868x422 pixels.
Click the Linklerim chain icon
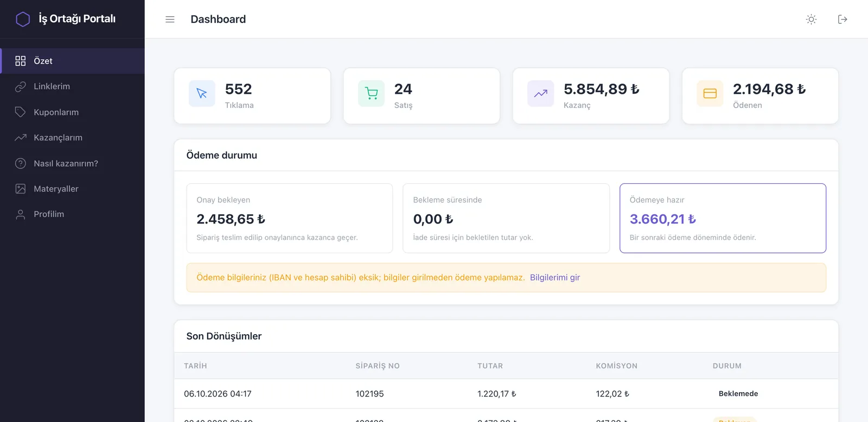pyautogui.click(x=21, y=86)
